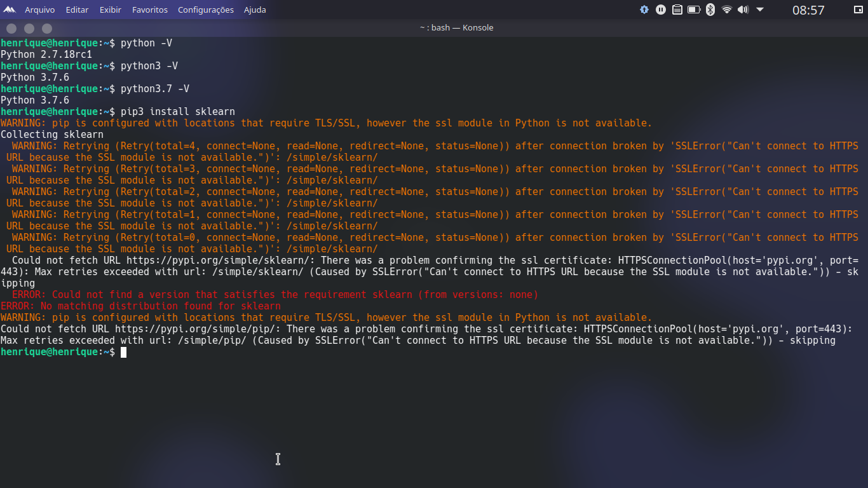Image resolution: width=868 pixels, height=488 pixels.
Task: Check the battery status icon
Action: [694, 10]
